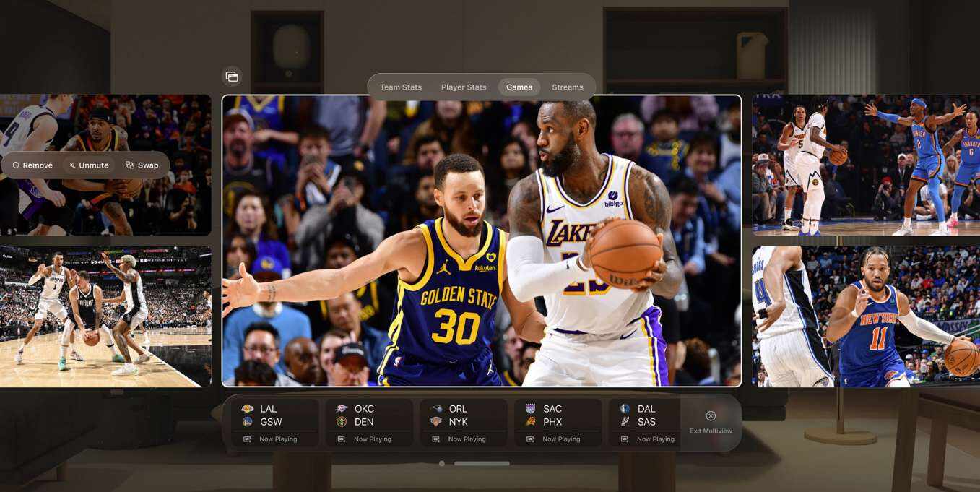Viewport: 980px width, 492px height.
Task: Click the Suns logo beside PHX
Action: 531,422
